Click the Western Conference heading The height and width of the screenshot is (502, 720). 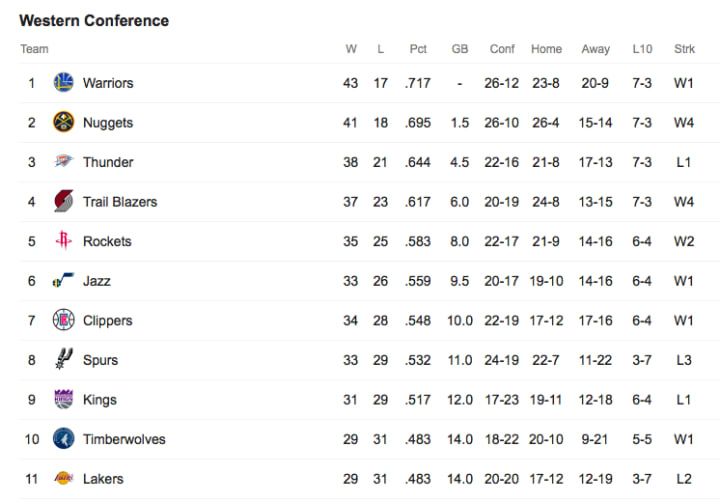click(94, 21)
